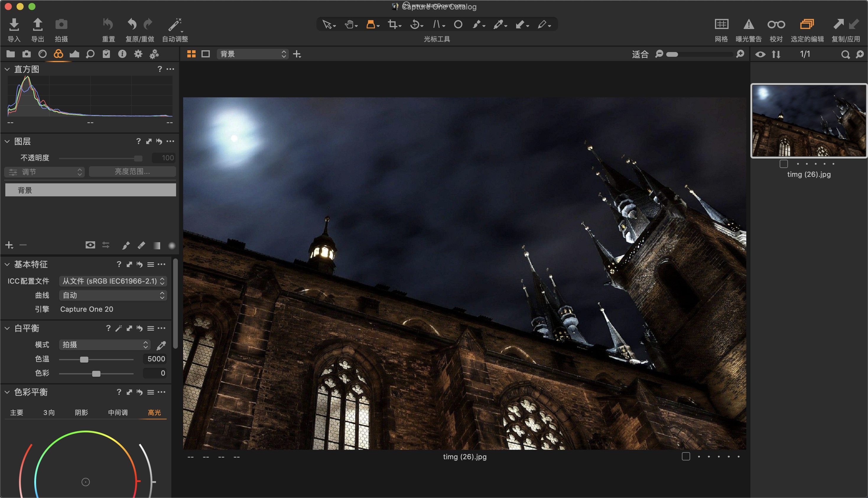Click the browser search magnifier icon
Screen dimensions: 868x498
click(x=846, y=54)
